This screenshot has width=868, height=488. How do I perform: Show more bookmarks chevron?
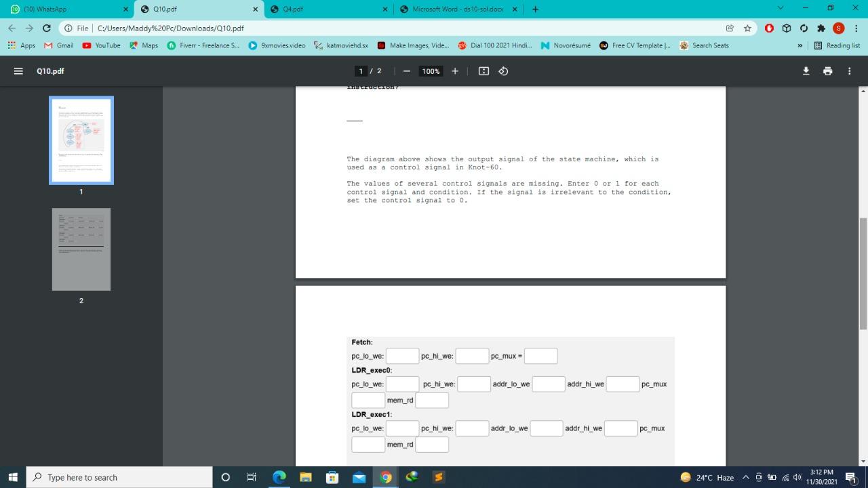pyautogui.click(x=800, y=45)
